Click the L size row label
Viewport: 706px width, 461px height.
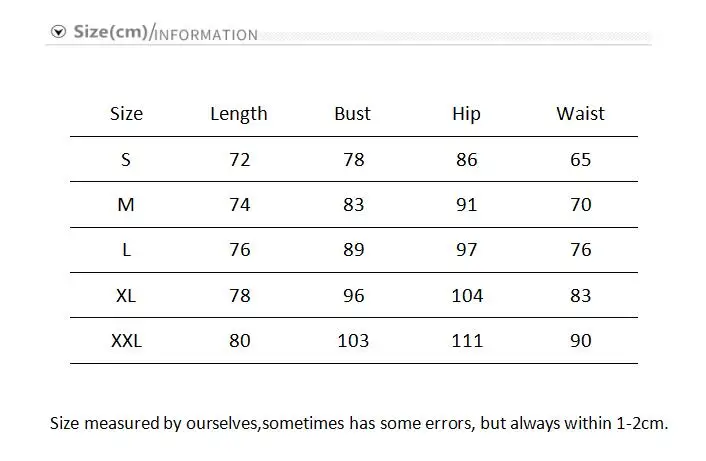[127, 250]
